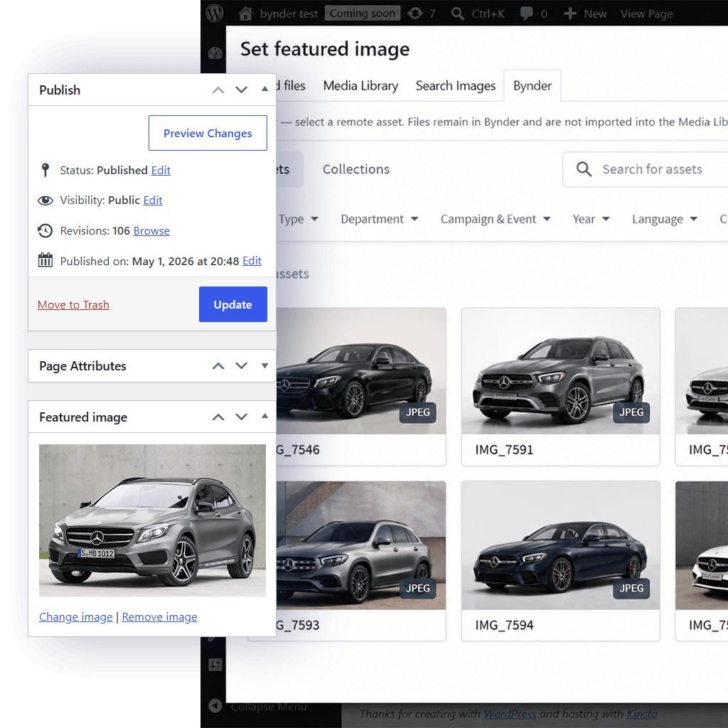Open the Language filter dropdown

click(665, 219)
